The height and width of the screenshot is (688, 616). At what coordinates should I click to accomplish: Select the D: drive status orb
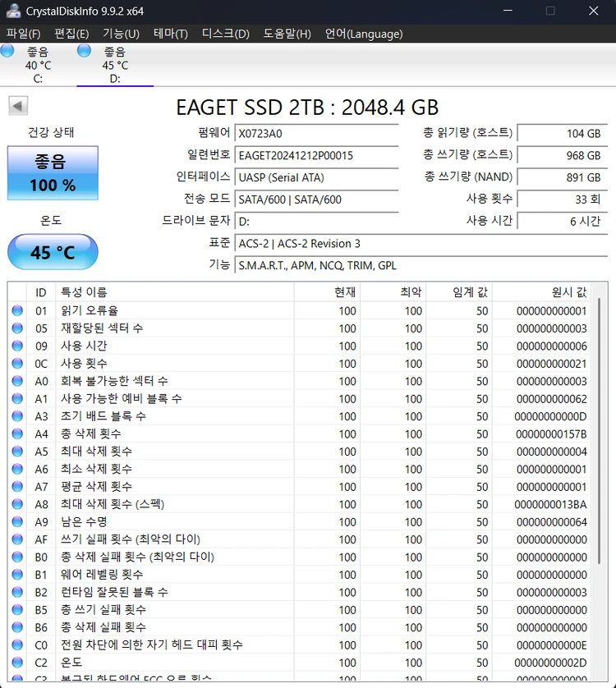click(x=84, y=51)
